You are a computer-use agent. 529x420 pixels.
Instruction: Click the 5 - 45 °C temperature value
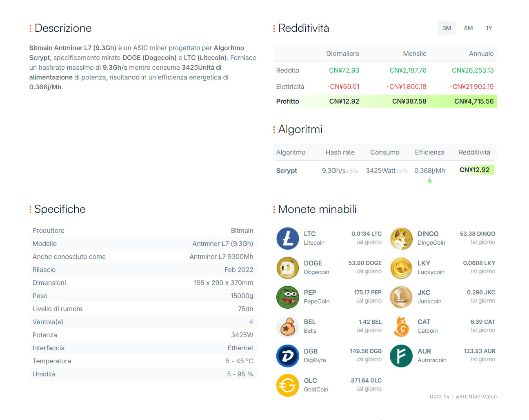pyautogui.click(x=240, y=361)
